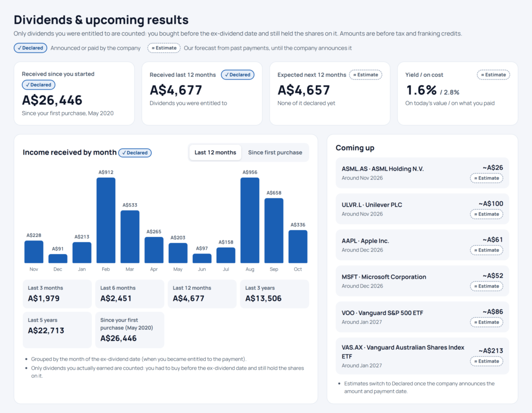Open the Apple Inc. upcoming row
This screenshot has width=532, height=413.
[x=422, y=245]
